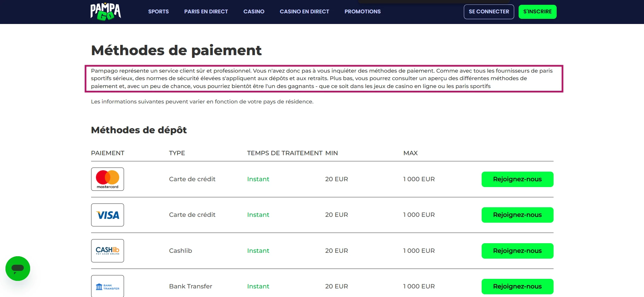Click Instant in the VISA row
Image resolution: width=644 pixels, height=297 pixels.
pyautogui.click(x=258, y=215)
